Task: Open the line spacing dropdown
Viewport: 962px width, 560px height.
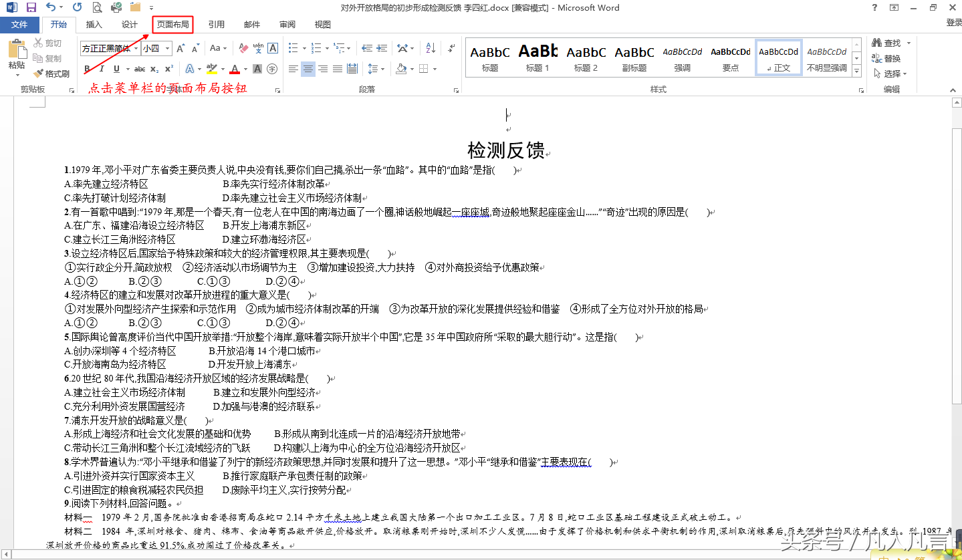Action: (x=376, y=69)
